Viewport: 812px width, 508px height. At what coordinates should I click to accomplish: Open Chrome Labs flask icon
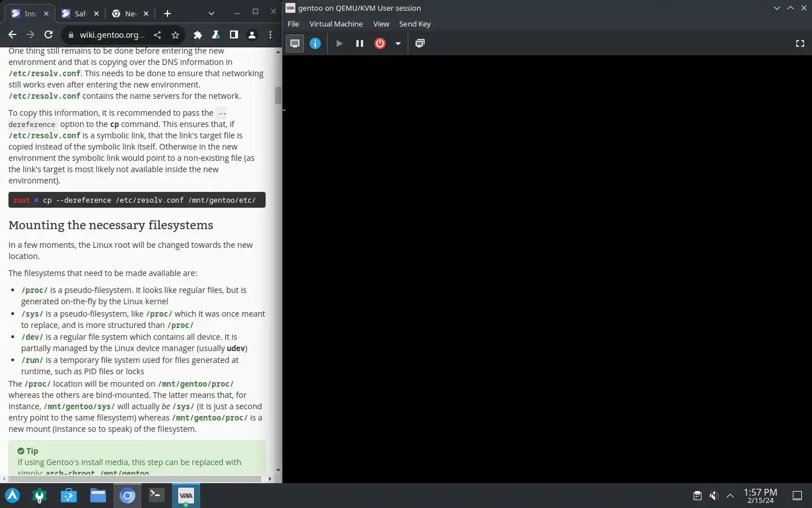click(215, 35)
